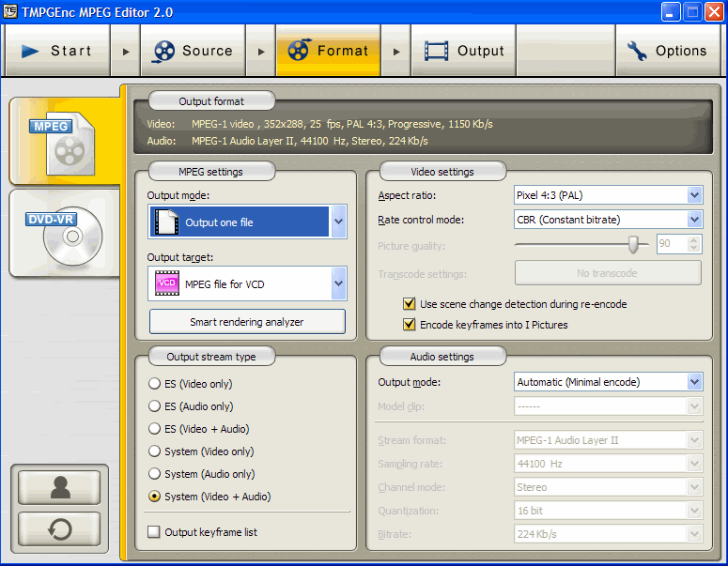This screenshot has height=566, width=728.
Task: Click the Video format summary line
Action: (x=319, y=124)
